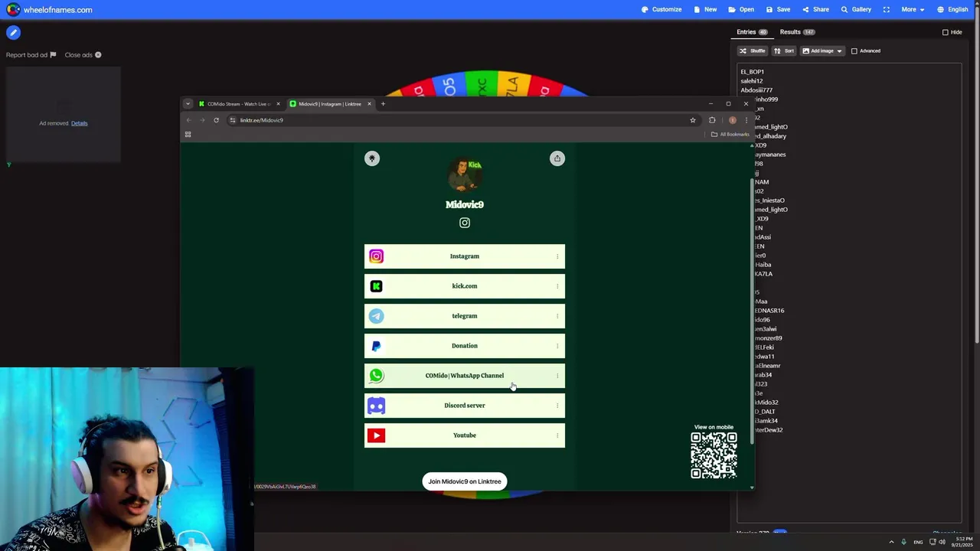This screenshot has height=551, width=980.
Task: Click the Instagram icon under Midovic9 name
Action: click(465, 223)
